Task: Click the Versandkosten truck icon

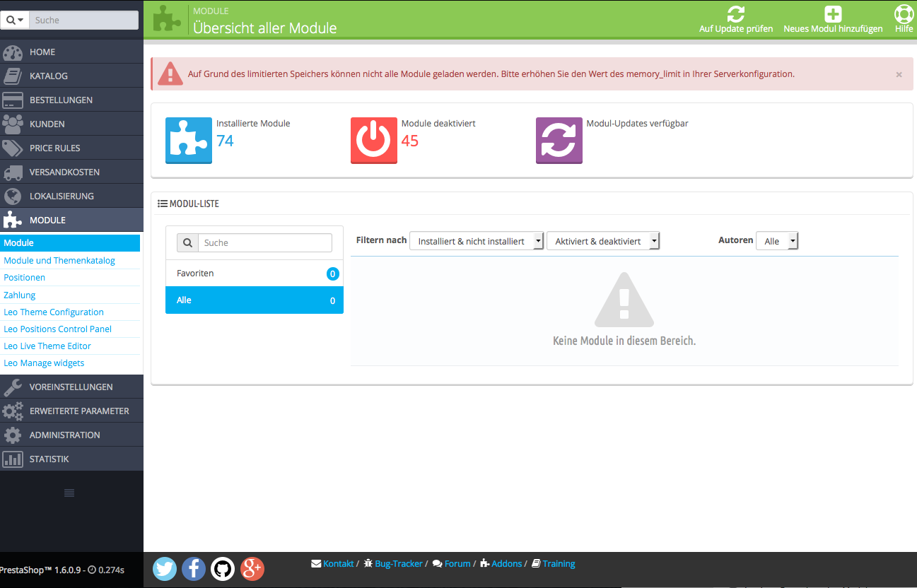Action: (13, 172)
